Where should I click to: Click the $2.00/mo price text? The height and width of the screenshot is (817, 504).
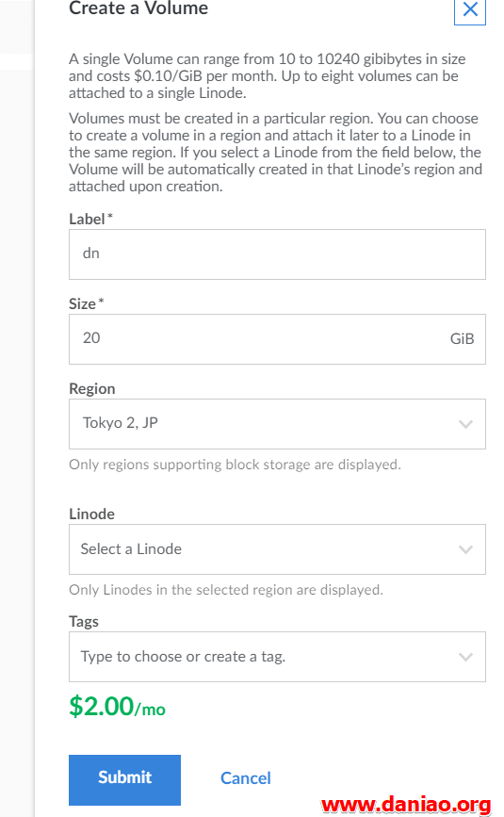[x=117, y=707]
